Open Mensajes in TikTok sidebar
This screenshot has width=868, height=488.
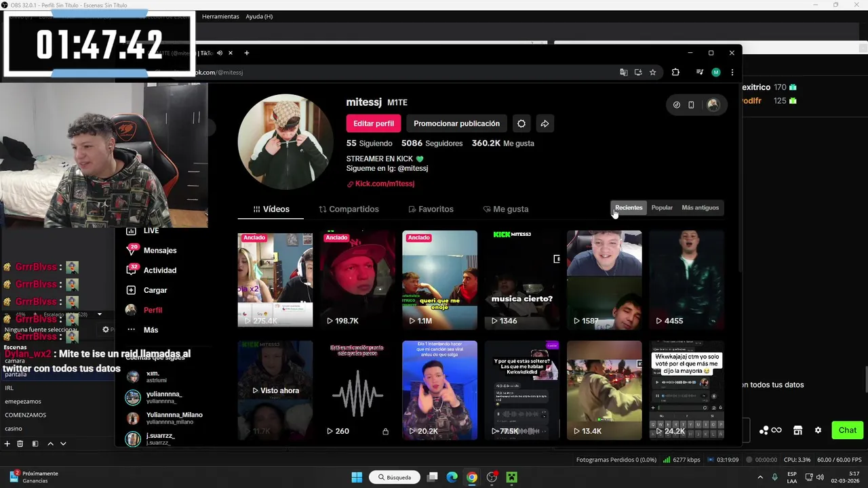pos(153,251)
